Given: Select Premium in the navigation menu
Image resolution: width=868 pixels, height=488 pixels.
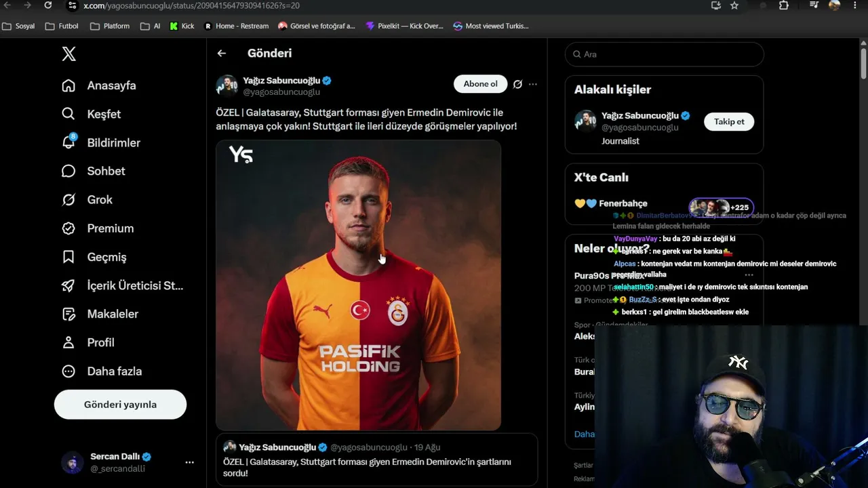Looking at the screenshot, I should (110, 228).
